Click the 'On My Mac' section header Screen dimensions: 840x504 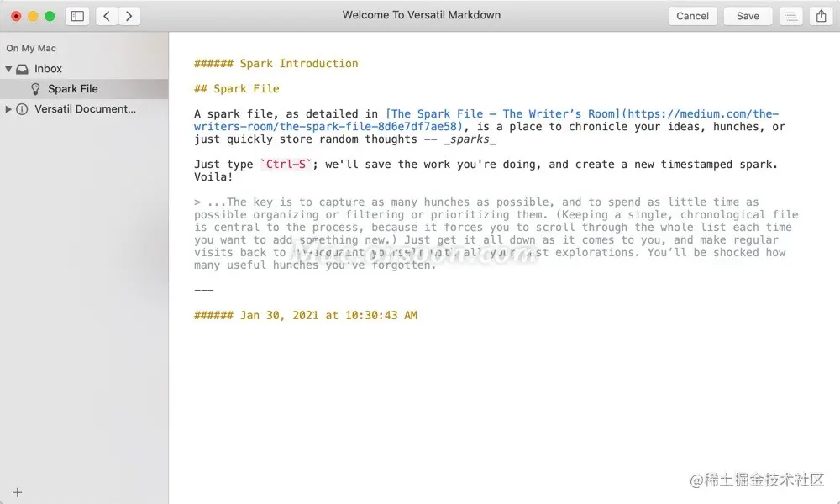(31, 48)
